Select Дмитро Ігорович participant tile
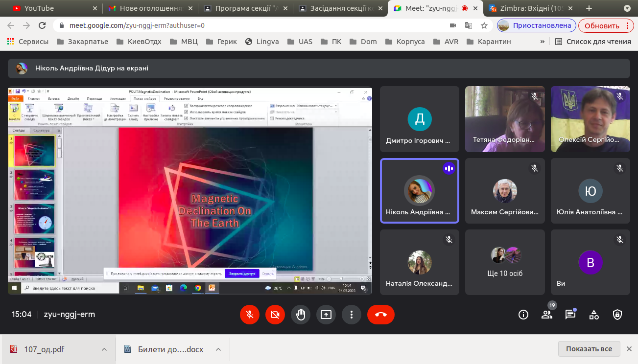638x364 pixels. point(420,119)
